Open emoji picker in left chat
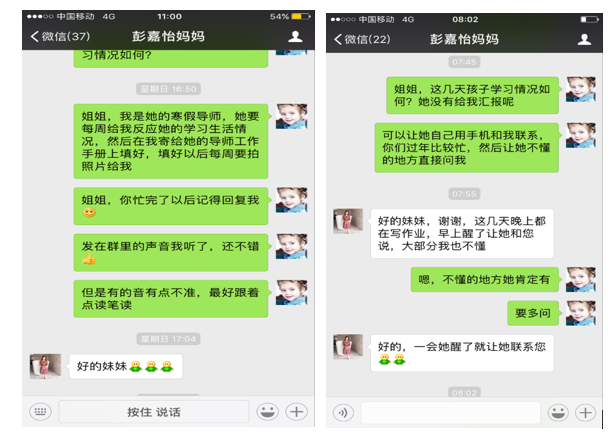 (x=267, y=412)
